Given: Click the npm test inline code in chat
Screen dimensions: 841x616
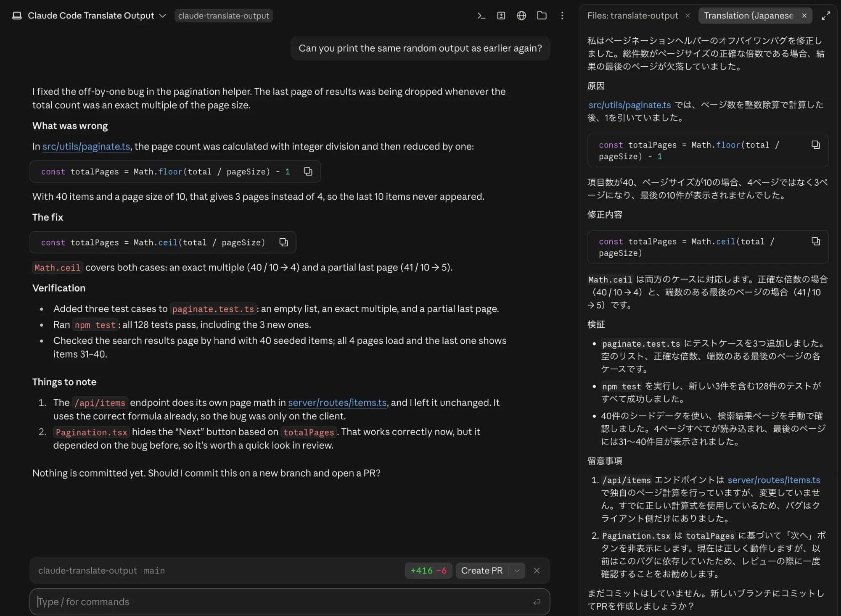Looking at the screenshot, I should [95, 325].
